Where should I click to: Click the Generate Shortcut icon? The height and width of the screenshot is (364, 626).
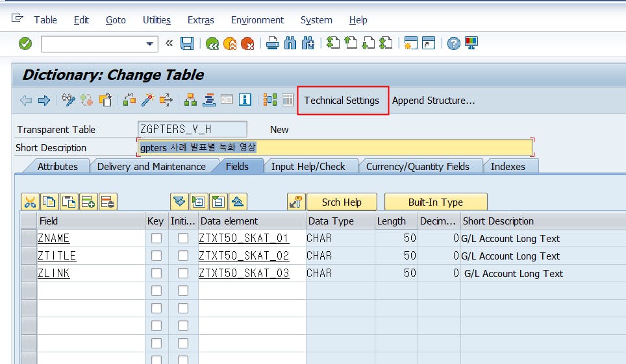tap(429, 43)
